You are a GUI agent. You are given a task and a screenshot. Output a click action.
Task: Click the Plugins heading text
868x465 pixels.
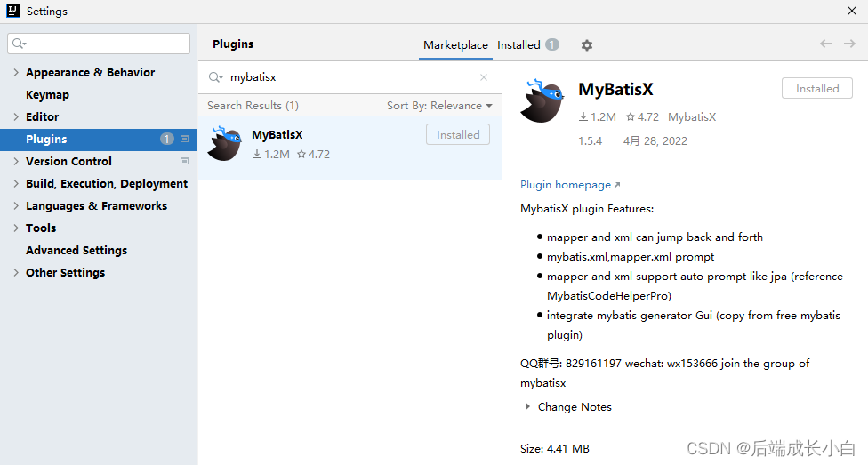pyautogui.click(x=233, y=44)
